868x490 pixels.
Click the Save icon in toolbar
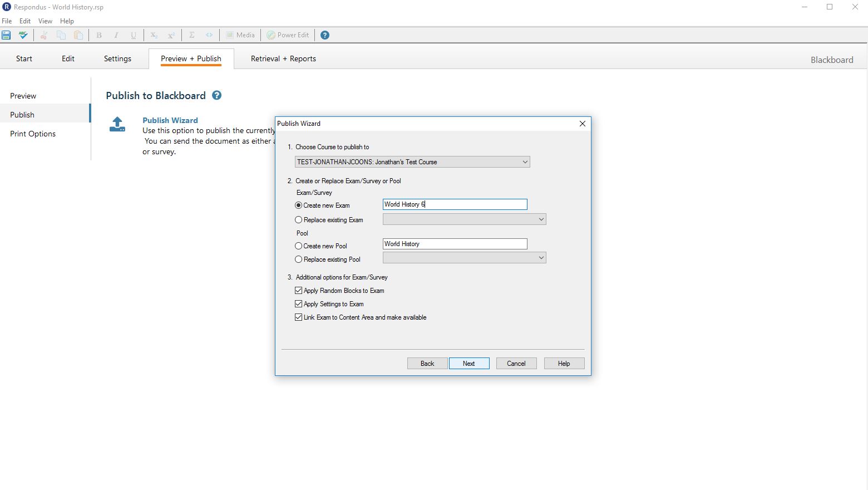click(7, 35)
